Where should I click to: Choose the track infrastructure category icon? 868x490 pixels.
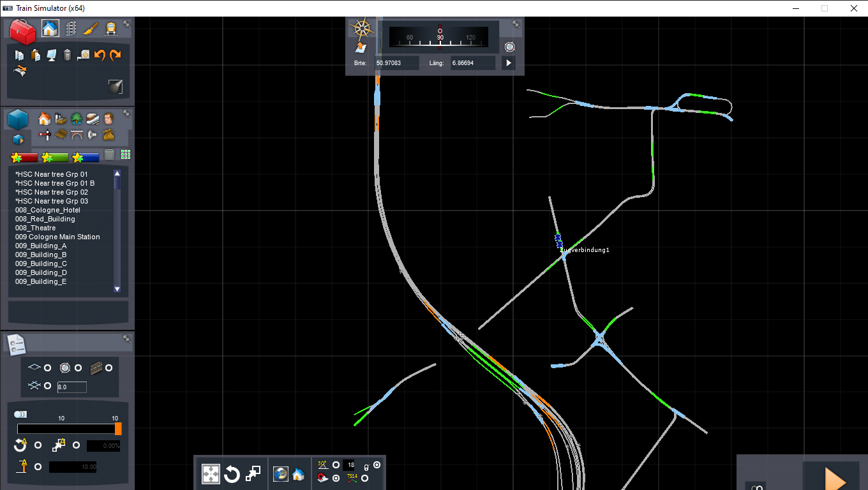[93, 119]
